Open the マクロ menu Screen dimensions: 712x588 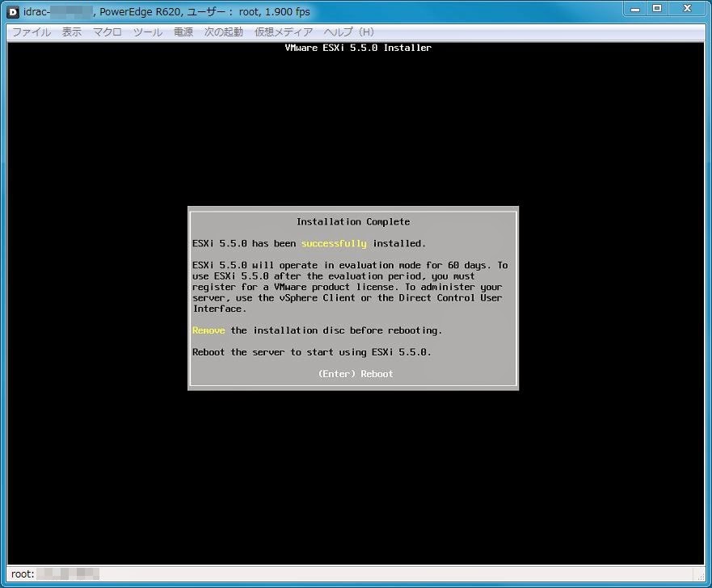(x=107, y=31)
